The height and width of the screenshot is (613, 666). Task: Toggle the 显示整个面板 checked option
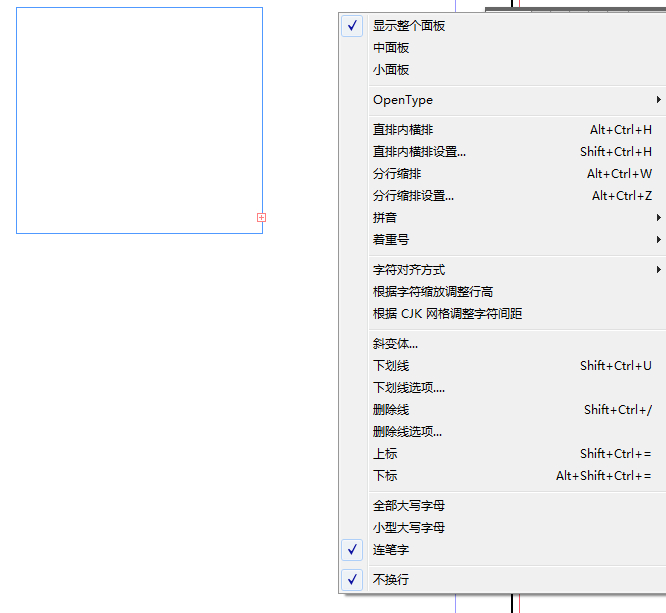pyautogui.click(x=503, y=26)
